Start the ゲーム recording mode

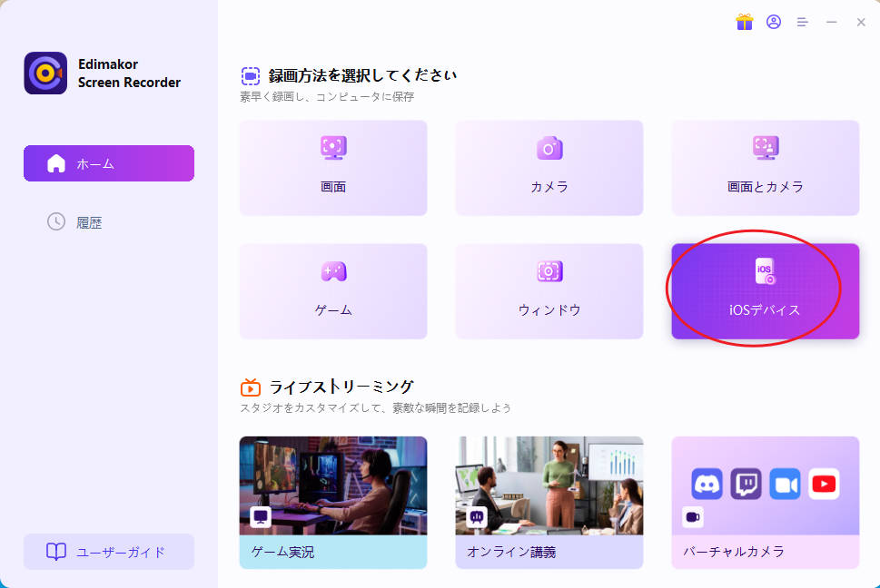click(333, 271)
